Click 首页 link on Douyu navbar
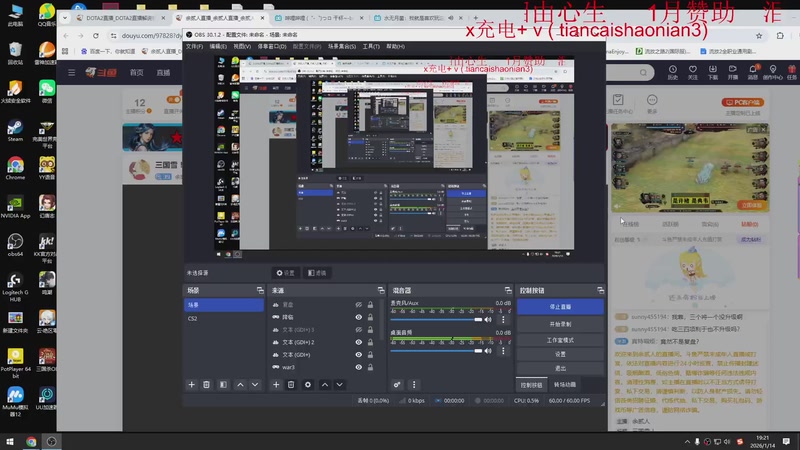800x450 pixels. click(136, 72)
